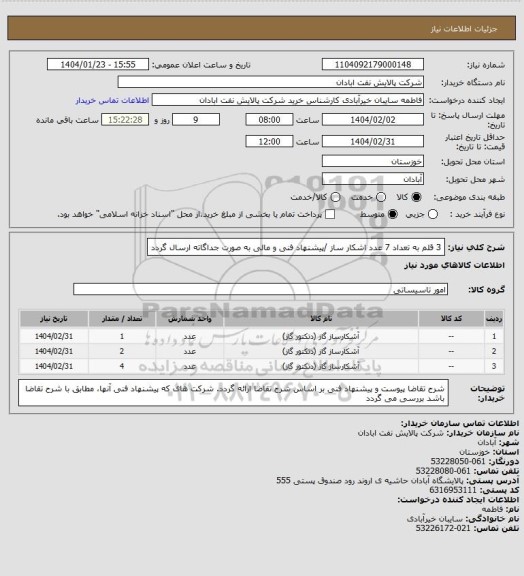The height and width of the screenshot is (576, 524).
Task: Click the family name سایبان خیرآبادی
Action: 434,519
